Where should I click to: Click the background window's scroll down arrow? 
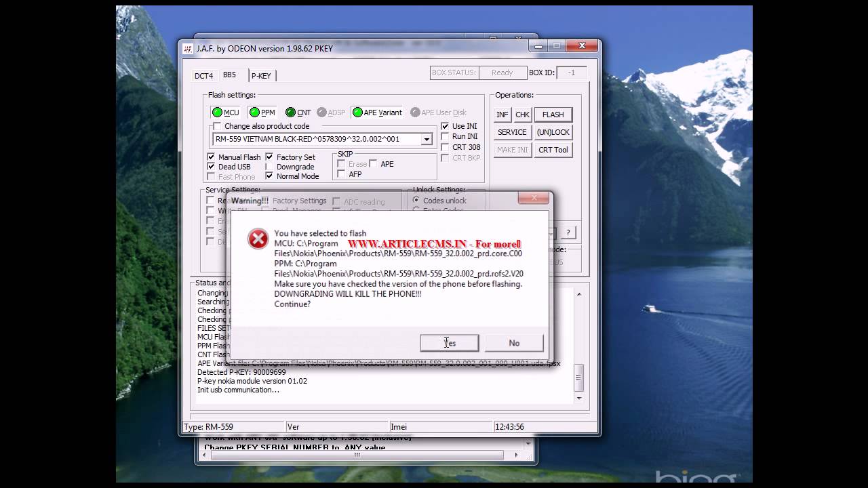[528, 445]
